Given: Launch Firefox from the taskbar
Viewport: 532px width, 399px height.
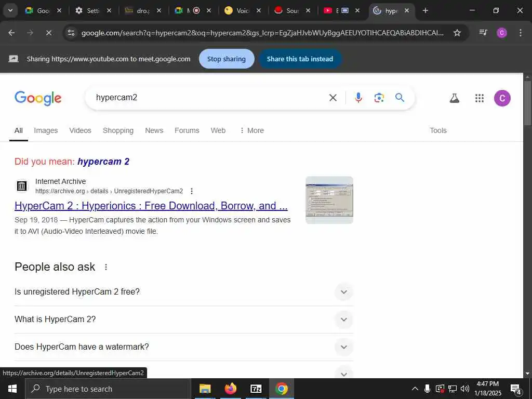Looking at the screenshot, I should point(230,389).
